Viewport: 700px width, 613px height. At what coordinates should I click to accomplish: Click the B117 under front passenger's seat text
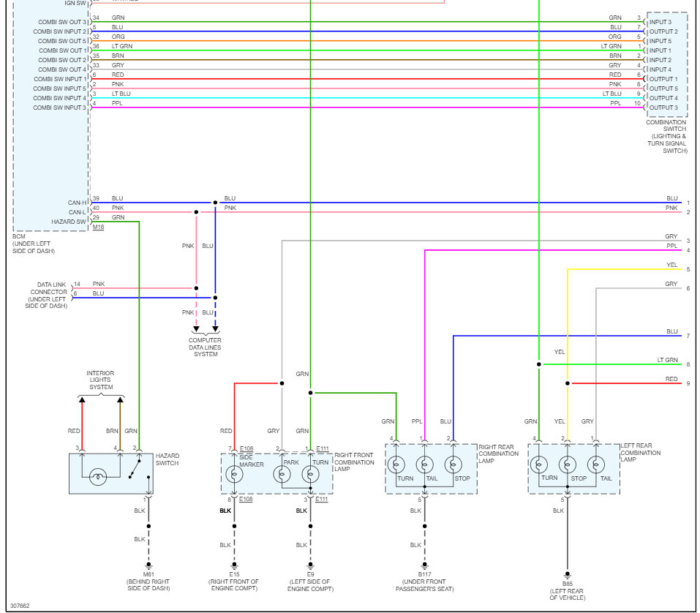pyautogui.click(x=424, y=582)
